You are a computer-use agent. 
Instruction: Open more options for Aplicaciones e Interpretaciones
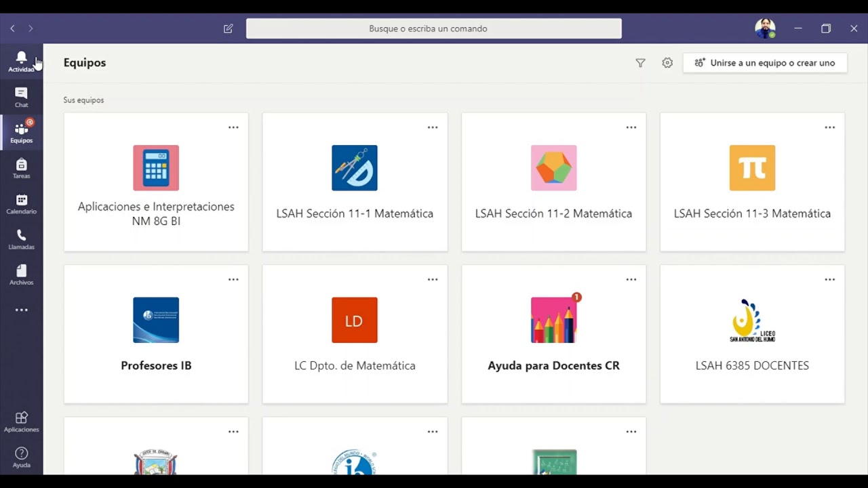click(x=233, y=127)
